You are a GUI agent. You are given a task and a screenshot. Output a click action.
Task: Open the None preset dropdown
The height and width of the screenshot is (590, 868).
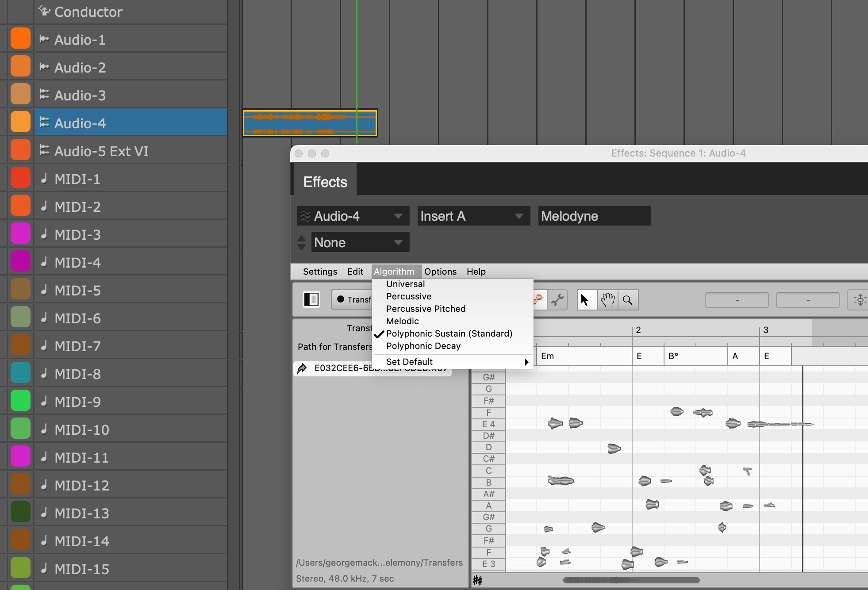[x=360, y=242]
